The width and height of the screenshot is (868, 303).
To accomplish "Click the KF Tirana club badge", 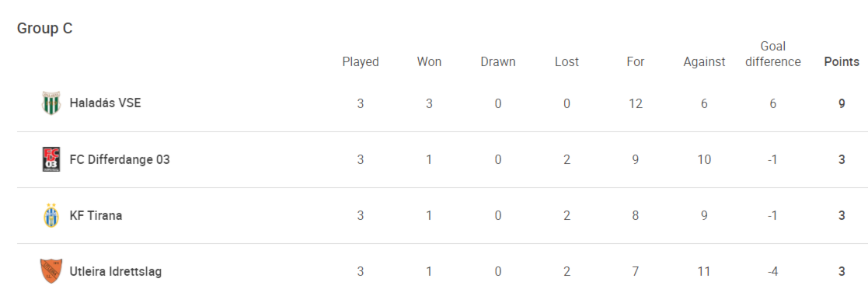I will (51, 215).
